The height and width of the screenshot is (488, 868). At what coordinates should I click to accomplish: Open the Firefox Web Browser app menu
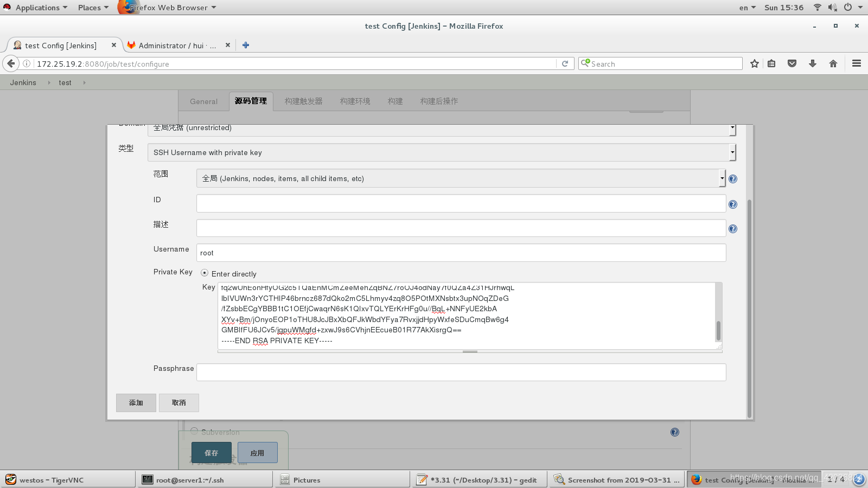click(168, 8)
